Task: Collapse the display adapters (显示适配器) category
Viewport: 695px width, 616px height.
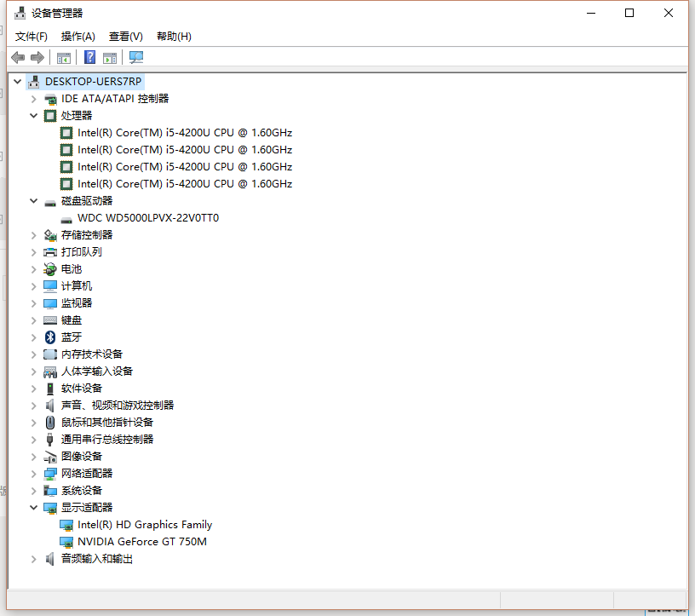Action: tap(34, 508)
